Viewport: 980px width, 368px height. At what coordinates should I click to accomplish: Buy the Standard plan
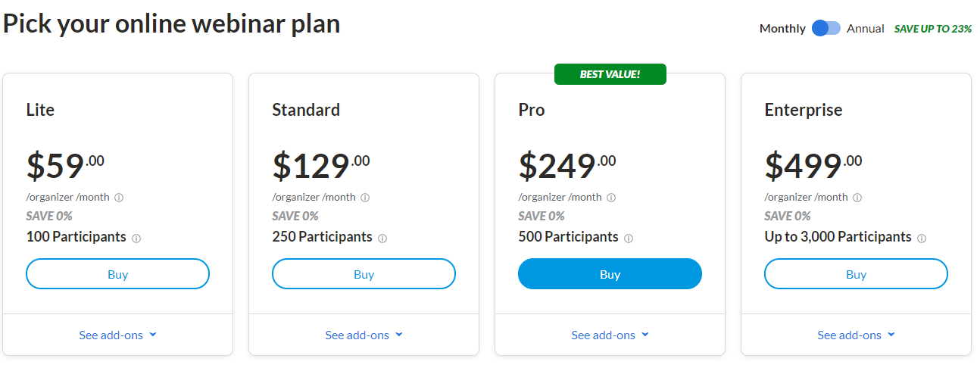tap(364, 274)
